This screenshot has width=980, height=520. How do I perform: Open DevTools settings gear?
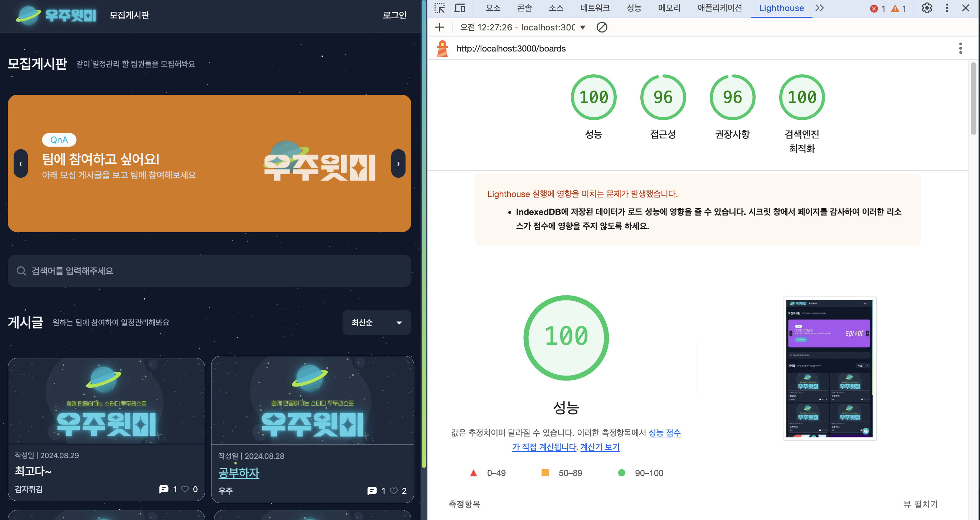(926, 8)
